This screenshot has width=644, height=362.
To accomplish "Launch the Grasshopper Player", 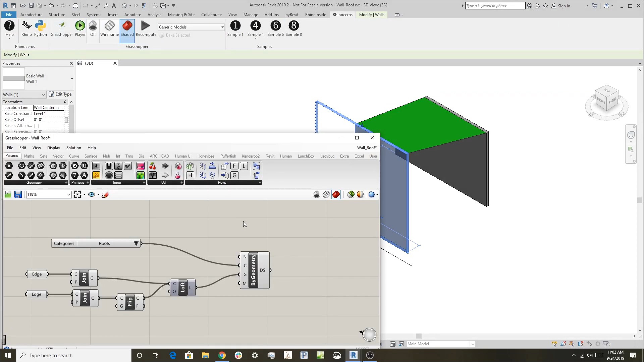I will (80, 28).
